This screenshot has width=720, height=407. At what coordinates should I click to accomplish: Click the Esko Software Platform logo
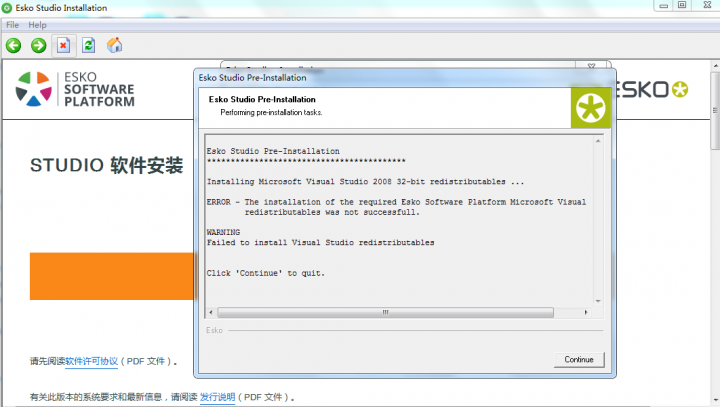(x=75, y=88)
